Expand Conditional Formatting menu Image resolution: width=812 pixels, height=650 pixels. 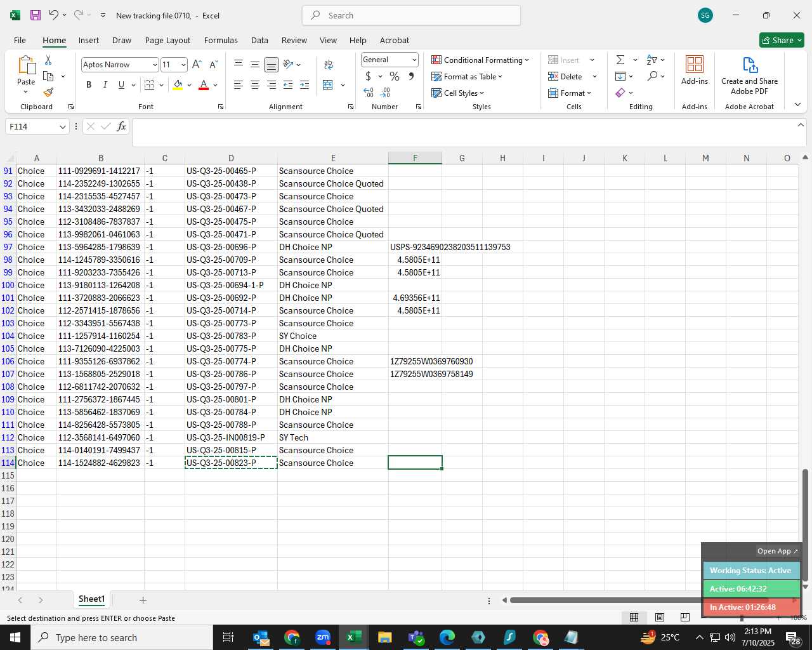[480, 60]
